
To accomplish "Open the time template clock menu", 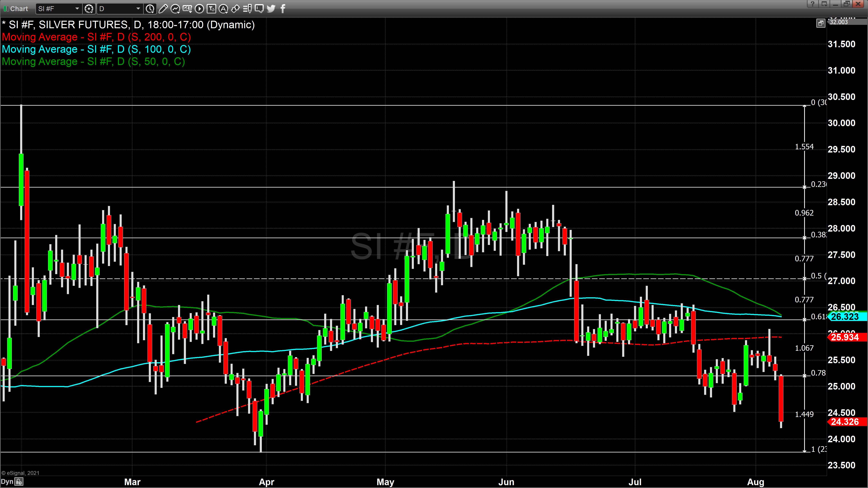I will (150, 9).
